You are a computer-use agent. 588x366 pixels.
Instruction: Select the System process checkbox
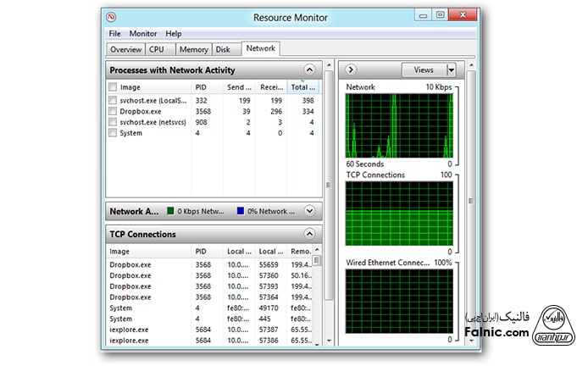(113, 133)
